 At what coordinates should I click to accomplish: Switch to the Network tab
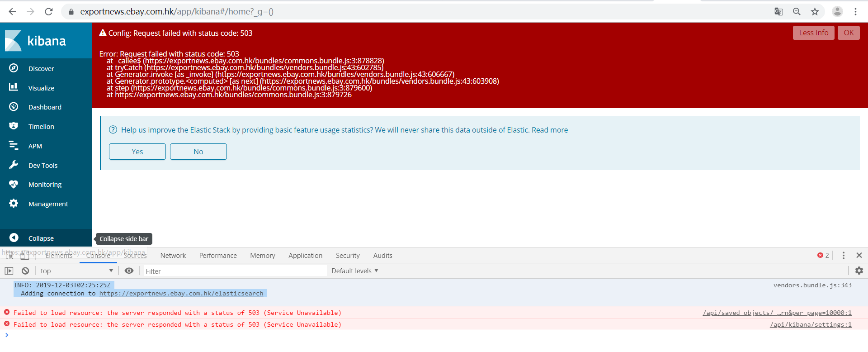(x=173, y=256)
